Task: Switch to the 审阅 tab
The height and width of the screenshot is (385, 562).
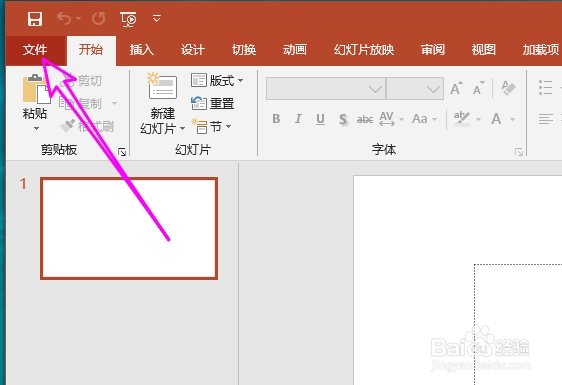Action: coord(433,50)
